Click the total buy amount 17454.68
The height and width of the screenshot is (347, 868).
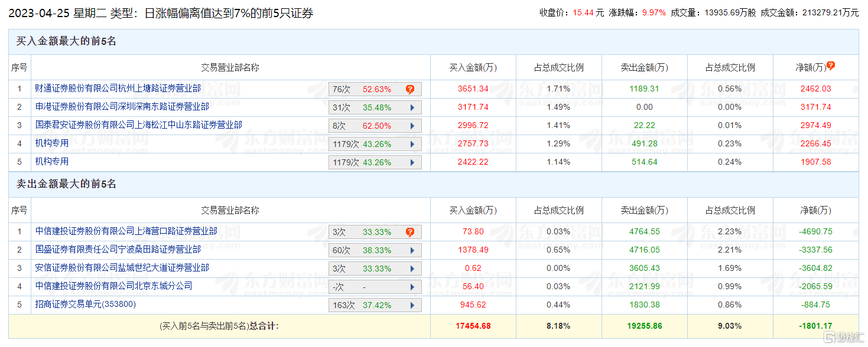(473, 326)
